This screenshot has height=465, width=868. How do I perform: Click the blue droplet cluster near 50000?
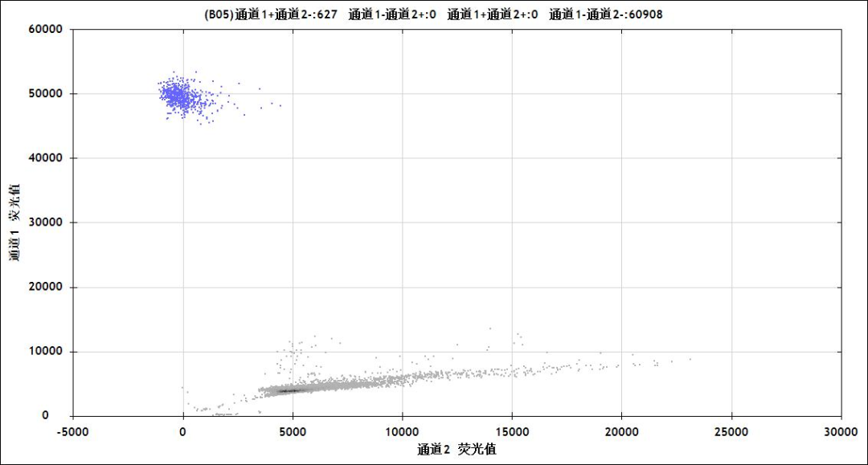[x=180, y=96]
